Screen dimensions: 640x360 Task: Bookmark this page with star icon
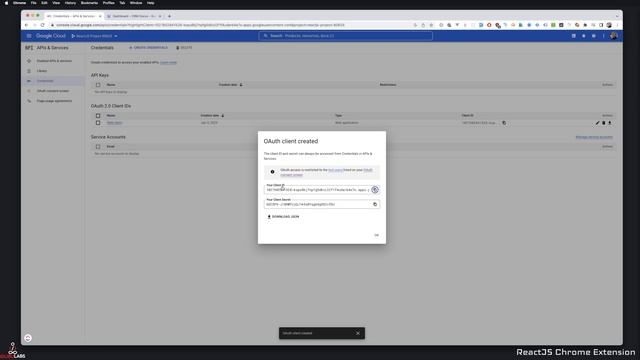coord(431,25)
